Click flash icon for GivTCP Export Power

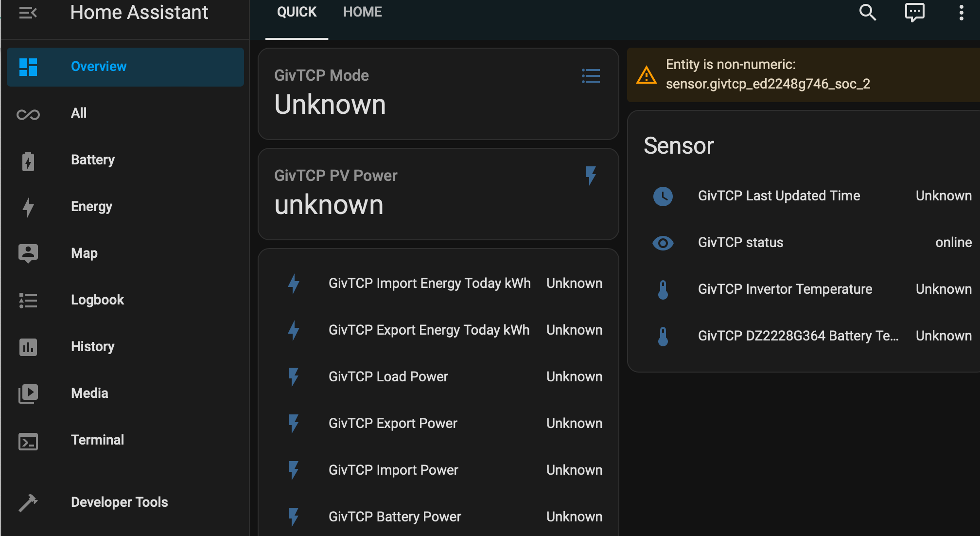pos(293,424)
